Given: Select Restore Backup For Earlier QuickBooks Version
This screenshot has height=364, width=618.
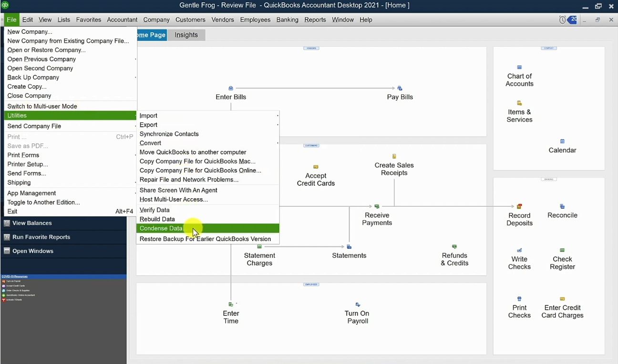Looking at the screenshot, I should pyautogui.click(x=208, y=239).
